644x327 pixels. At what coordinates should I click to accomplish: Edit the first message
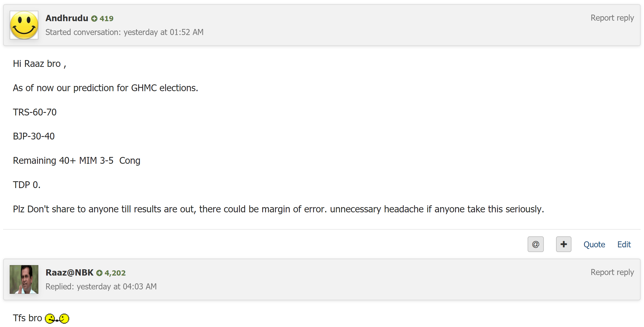624,244
